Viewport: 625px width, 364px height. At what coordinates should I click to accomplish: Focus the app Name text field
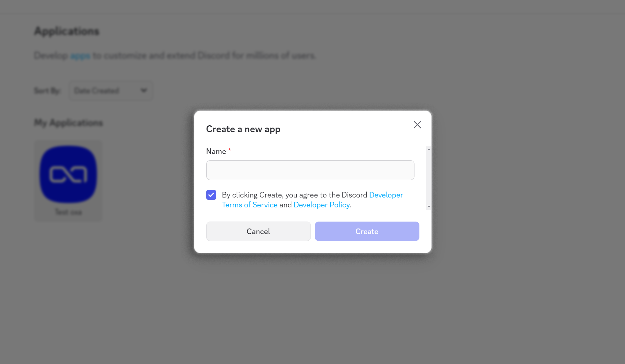[x=310, y=170]
